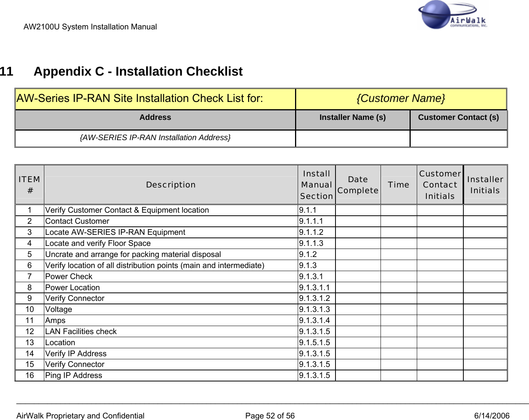Click item number '1' in the checklist

coord(29,210)
